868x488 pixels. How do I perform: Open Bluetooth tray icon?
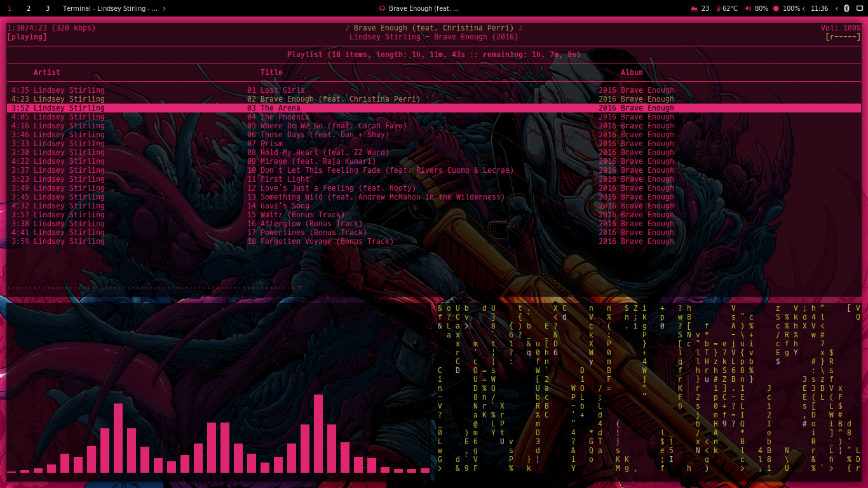point(846,8)
